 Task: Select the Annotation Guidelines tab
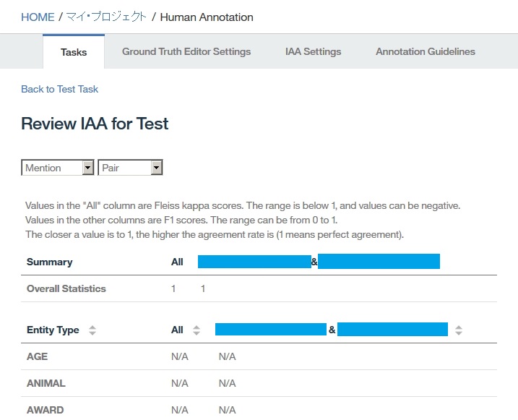(x=425, y=52)
